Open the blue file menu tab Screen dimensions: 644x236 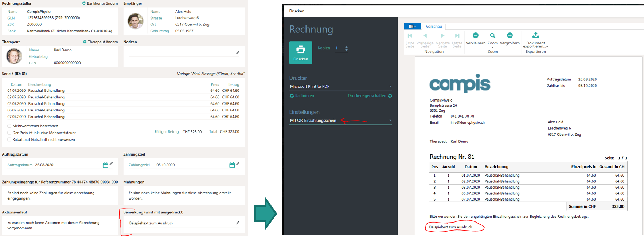(412, 26)
